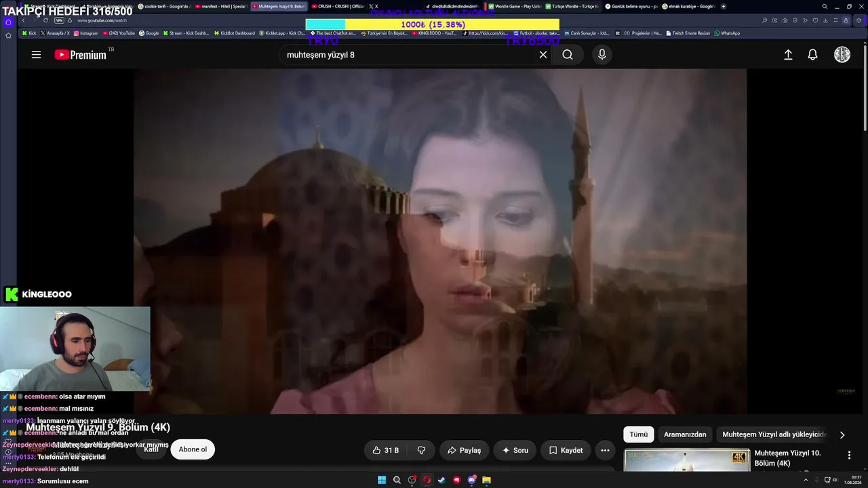Open options menu for Muhteşem Yüzyıl 10. Bölüm
Screen dimensions: 868x488
coord(849,455)
